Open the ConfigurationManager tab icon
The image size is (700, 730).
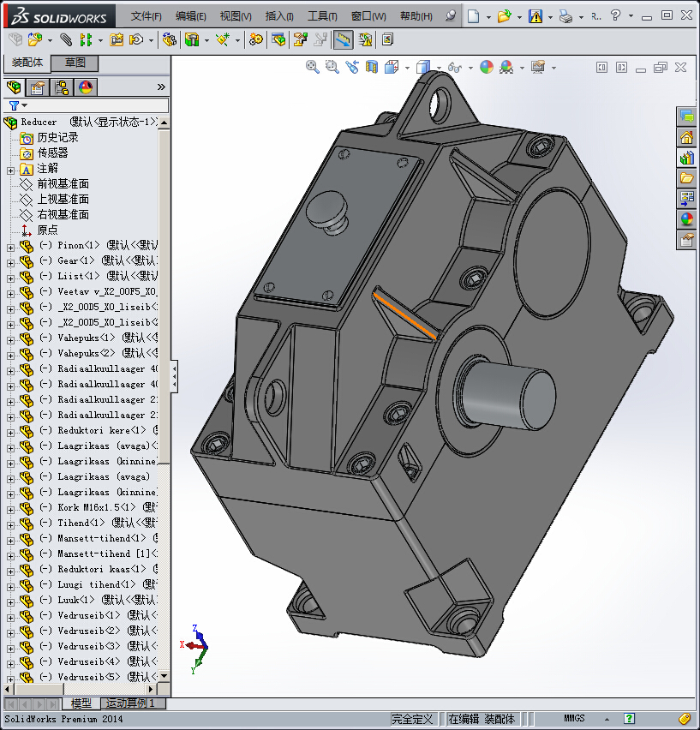tap(62, 87)
